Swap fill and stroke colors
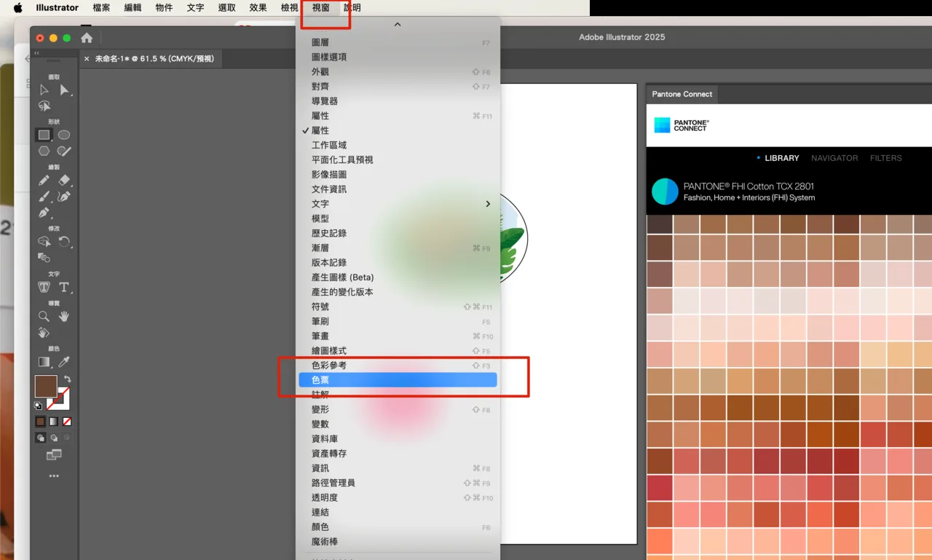This screenshot has width=932, height=560. pyautogui.click(x=67, y=379)
